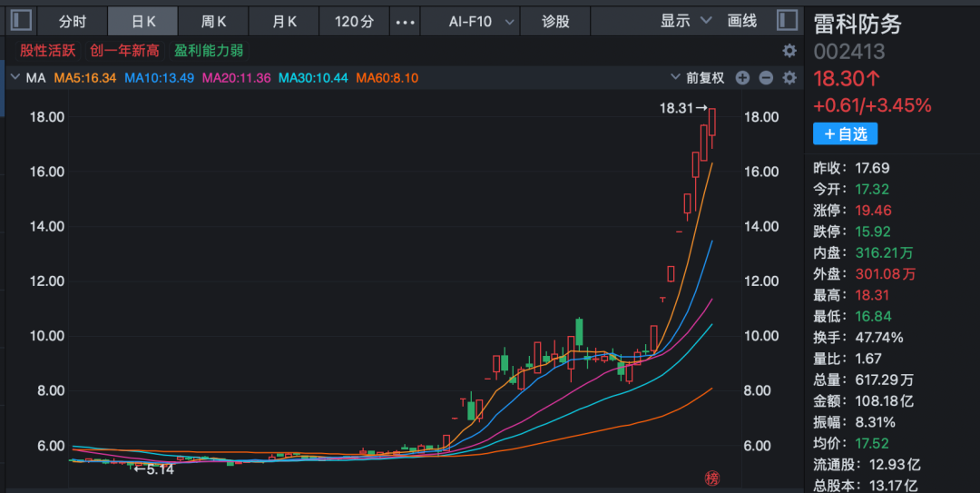Screen dimensions: 980x493
Task: Toggle the left sidebar panel icon
Action: coord(22,20)
